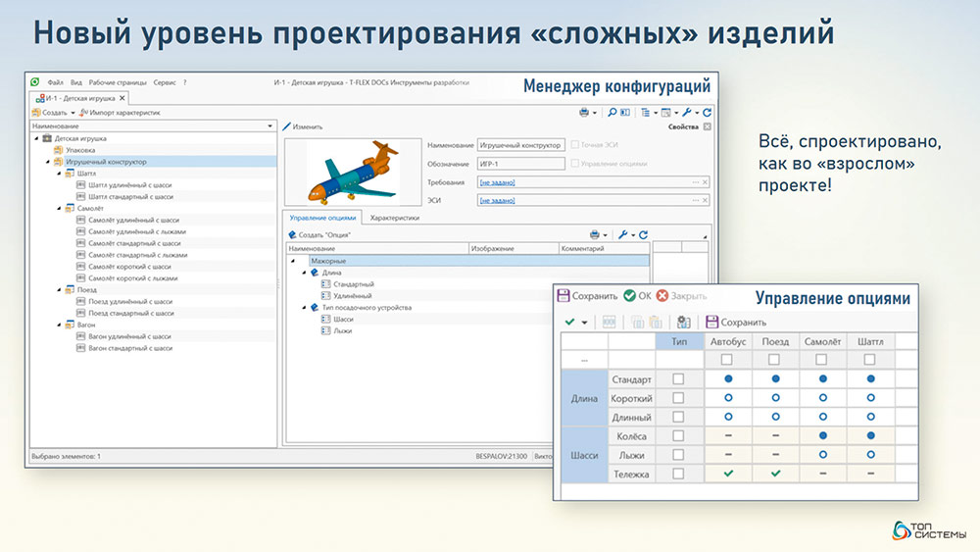Click the clear X in the Требования field

point(705,182)
